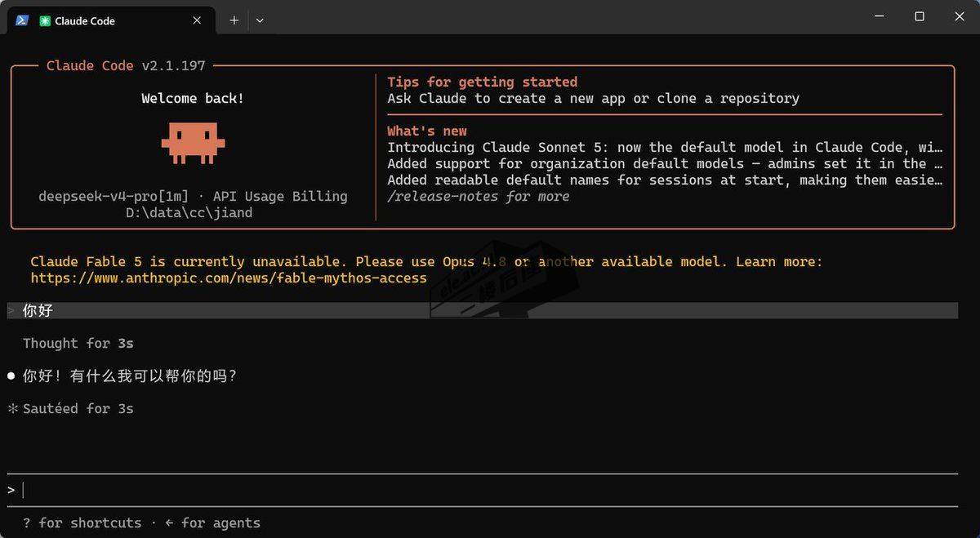Open a new tab with the plus button

[x=234, y=20]
